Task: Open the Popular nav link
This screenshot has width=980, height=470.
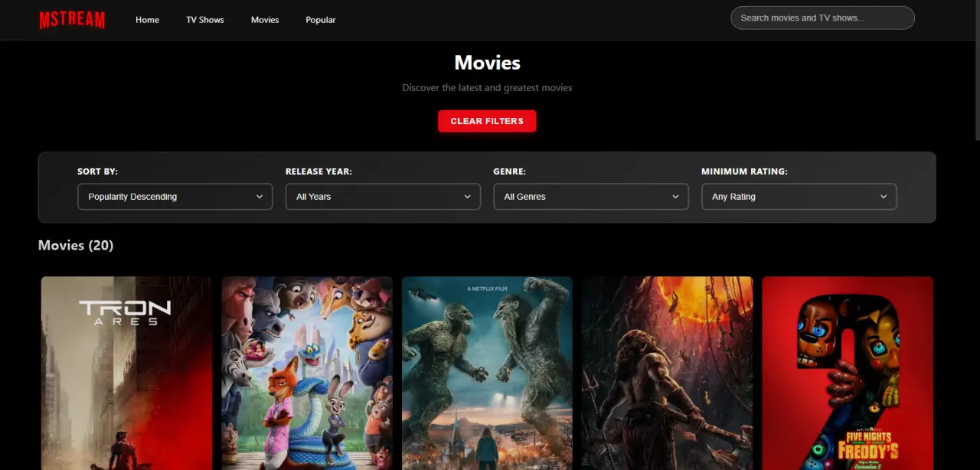Action: 321,20
